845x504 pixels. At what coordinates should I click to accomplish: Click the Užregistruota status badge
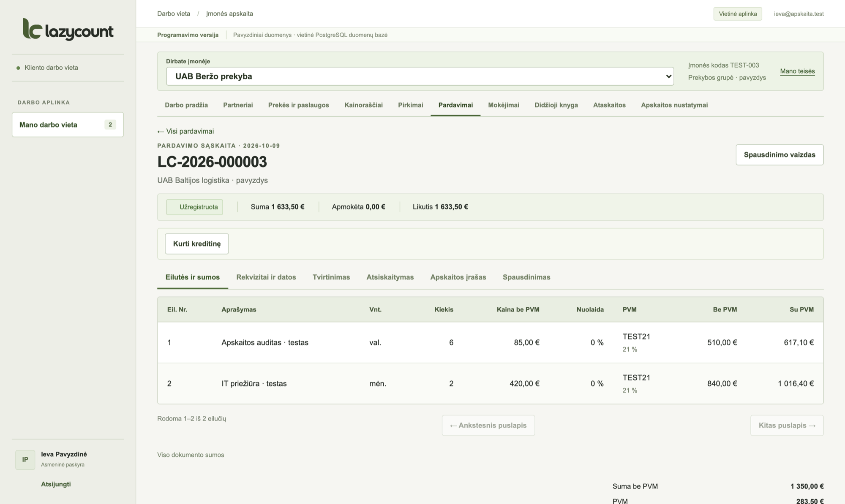195,207
